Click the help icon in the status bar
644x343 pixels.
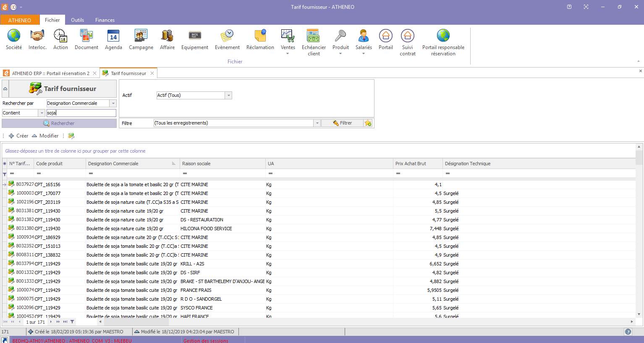point(628,332)
